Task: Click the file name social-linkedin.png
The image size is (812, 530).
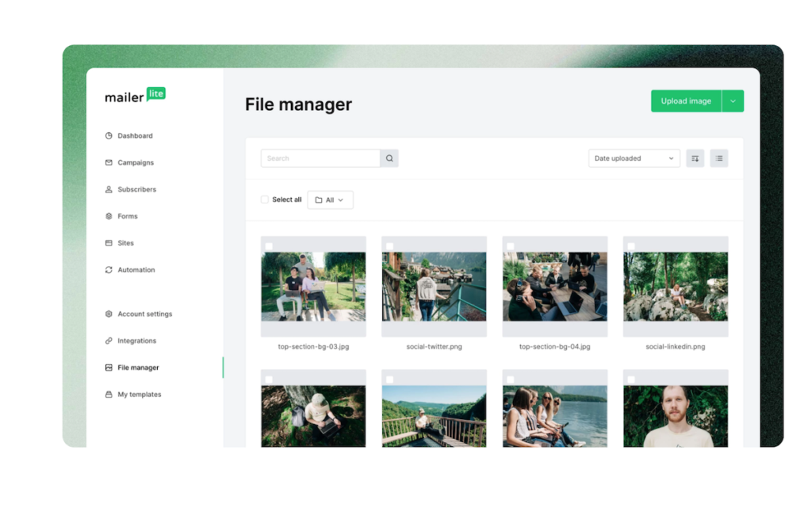Action: [x=676, y=347]
